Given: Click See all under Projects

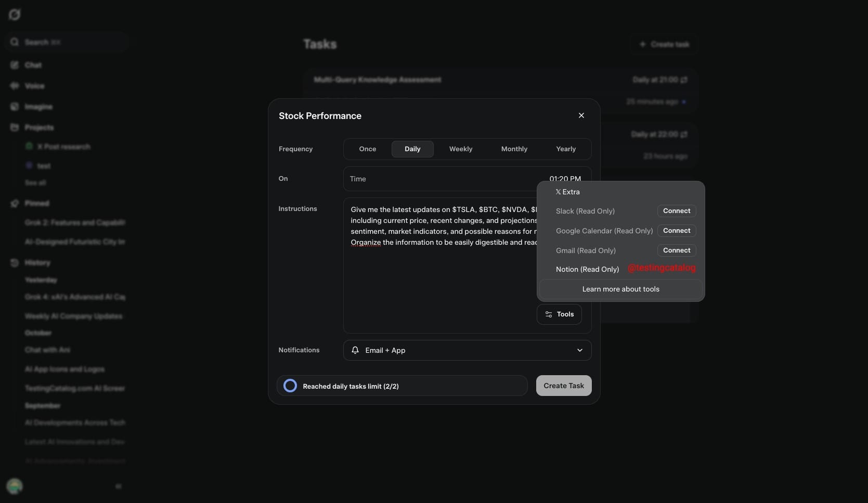Looking at the screenshot, I should point(35,183).
